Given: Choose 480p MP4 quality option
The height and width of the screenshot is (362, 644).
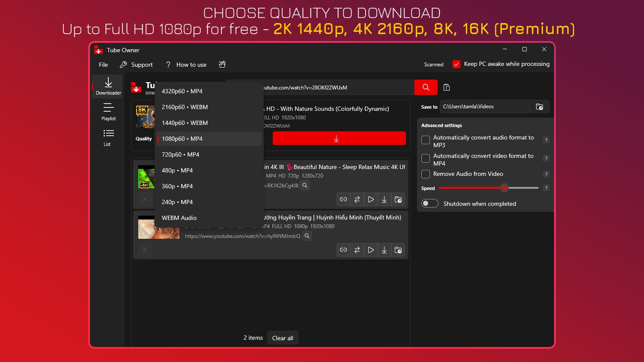Looking at the screenshot, I should pyautogui.click(x=209, y=170).
